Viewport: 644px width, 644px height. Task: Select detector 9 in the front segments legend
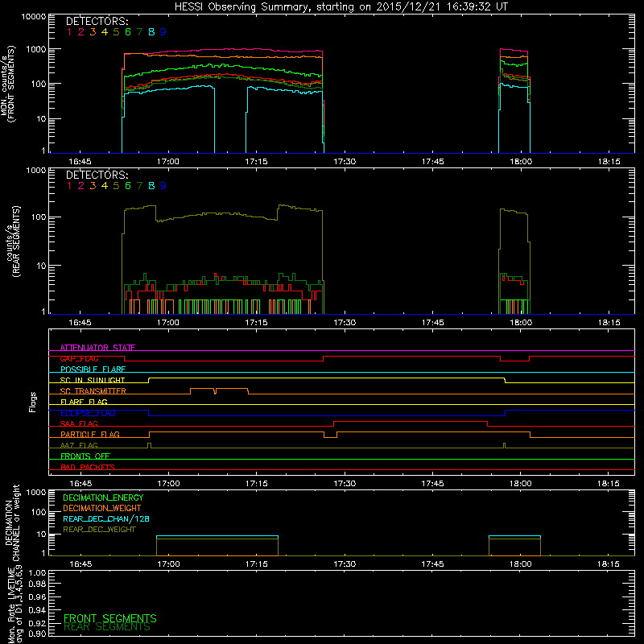click(163, 32)
